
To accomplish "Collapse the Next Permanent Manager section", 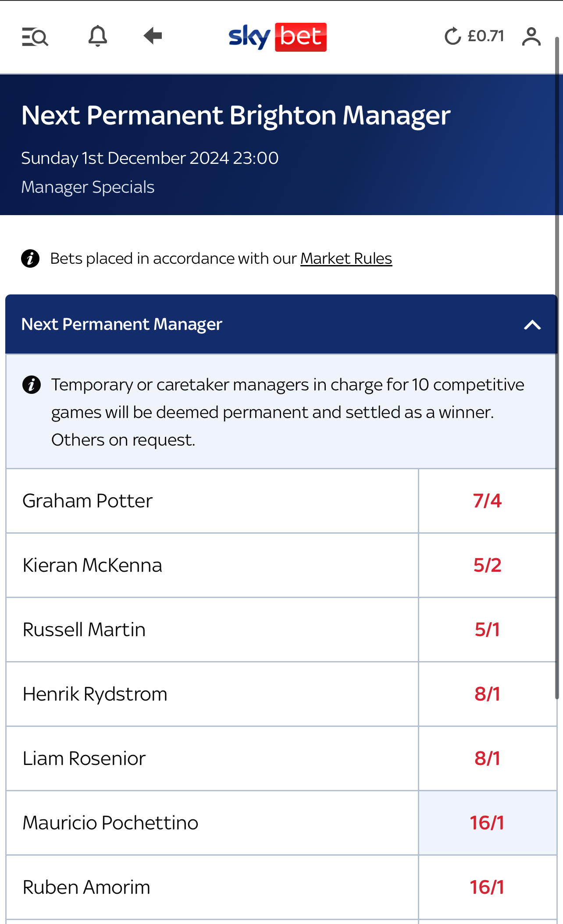I will 532,325.
